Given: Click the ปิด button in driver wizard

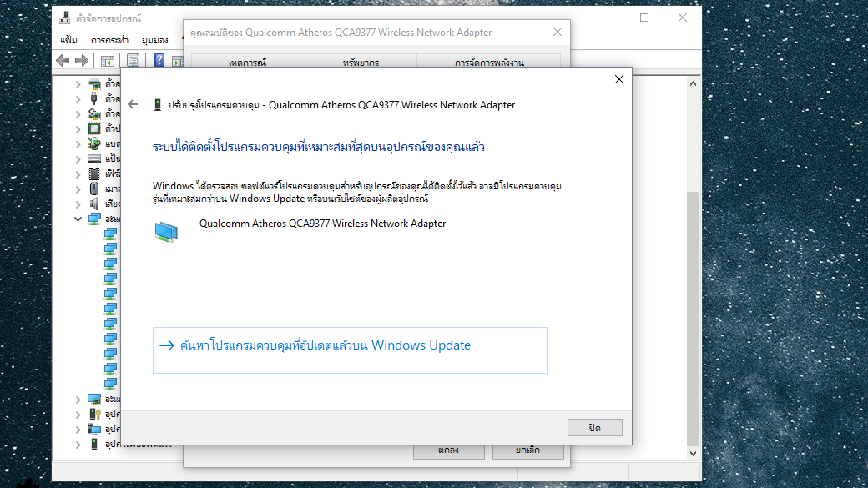Looking at the screenshot, I should tap(594, 427).
